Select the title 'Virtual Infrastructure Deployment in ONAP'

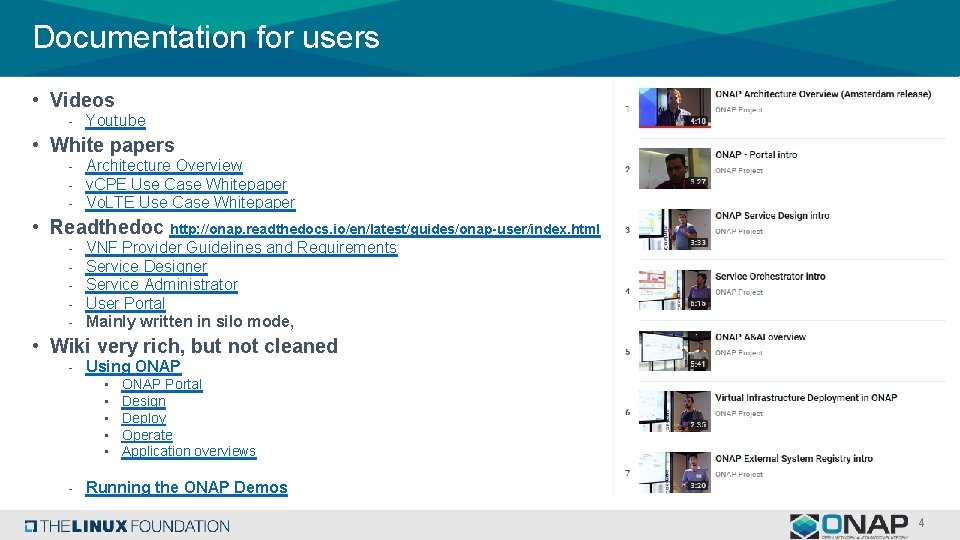click(806, 398)
